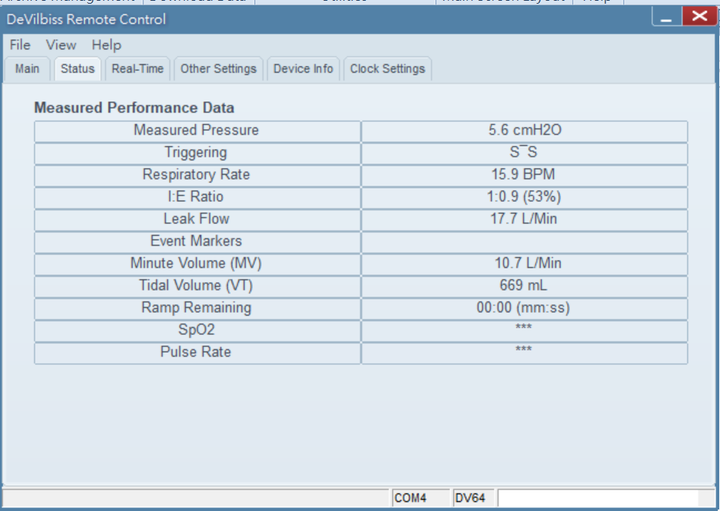The image size is (720, 511).
Task: Select the 17.7 L/Min leak value
Action: tap(523, 219)
